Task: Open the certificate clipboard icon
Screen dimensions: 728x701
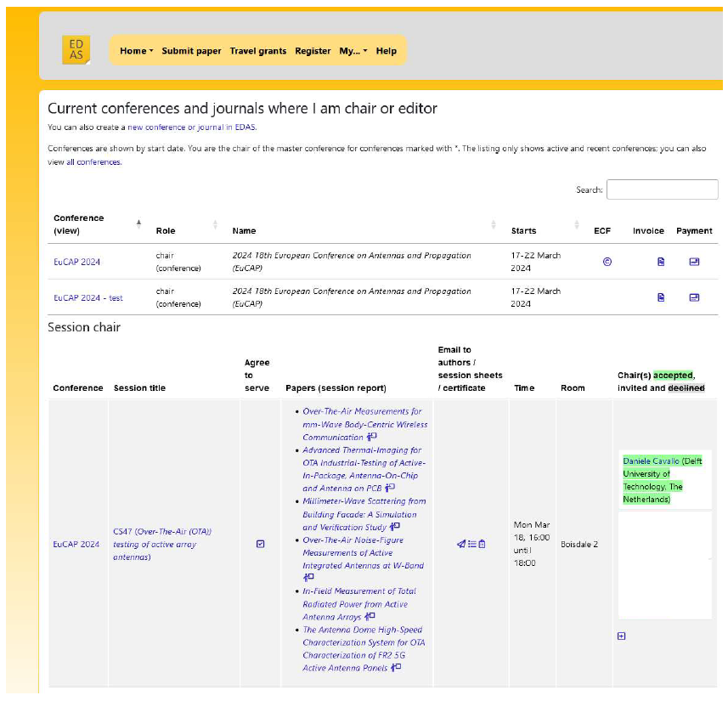Action: [482, 544]
